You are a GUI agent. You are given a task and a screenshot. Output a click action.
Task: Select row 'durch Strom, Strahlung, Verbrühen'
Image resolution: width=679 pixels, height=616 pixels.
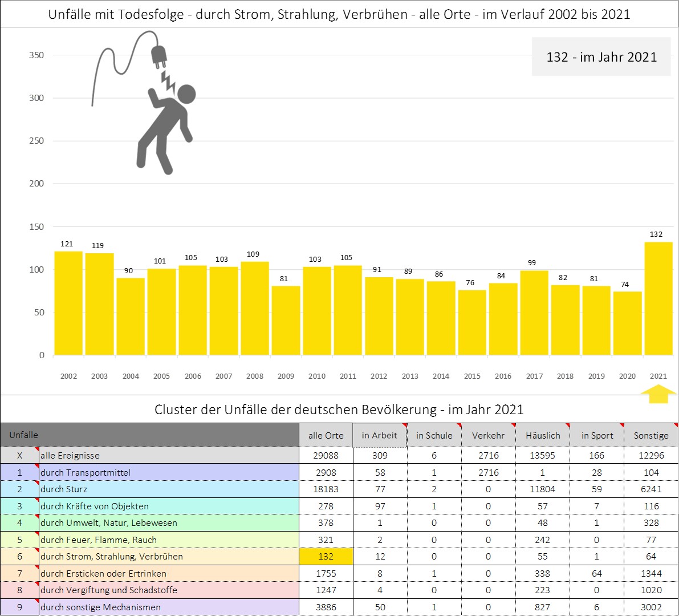click(169, 557)
